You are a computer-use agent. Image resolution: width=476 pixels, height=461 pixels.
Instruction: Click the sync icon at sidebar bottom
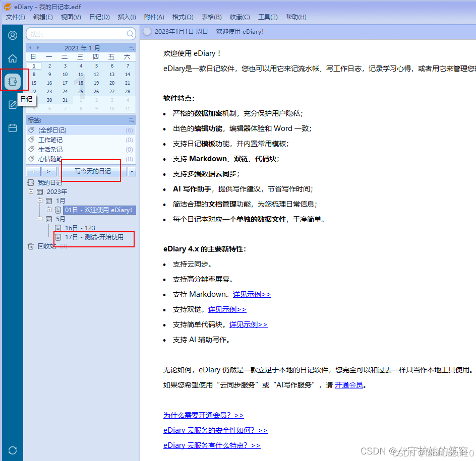coord(13,450)
